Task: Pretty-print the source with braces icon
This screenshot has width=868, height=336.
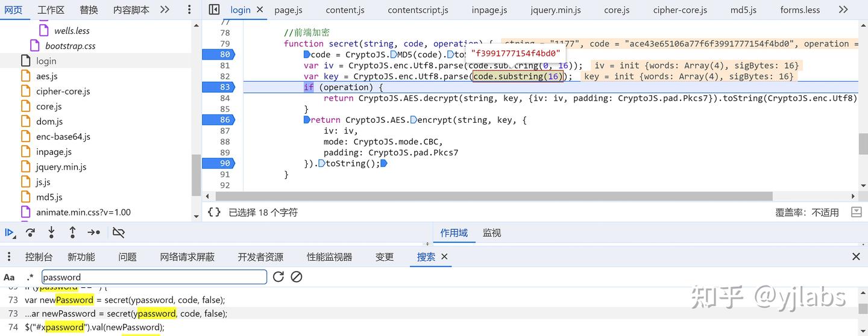Action: (x=214, y=212)
